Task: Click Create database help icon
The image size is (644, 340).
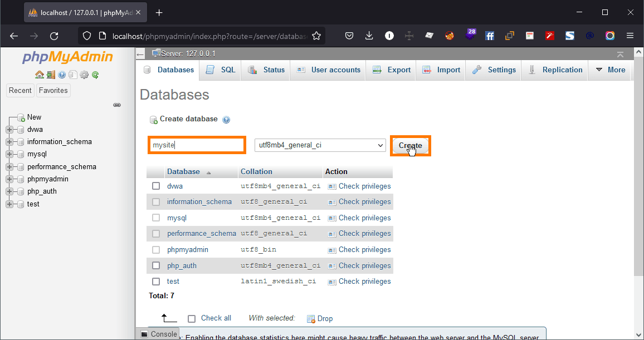Action: coord(226,120)
